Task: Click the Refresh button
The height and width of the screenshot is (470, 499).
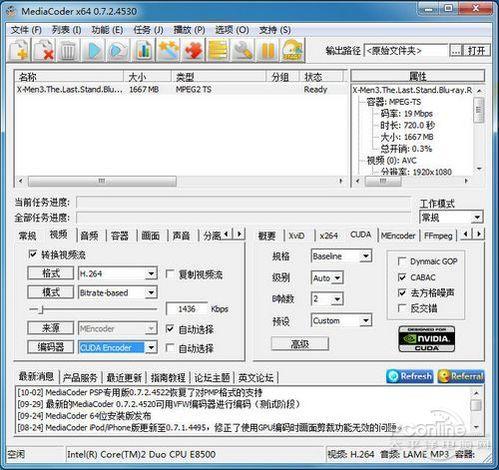Action: (410, 376)
